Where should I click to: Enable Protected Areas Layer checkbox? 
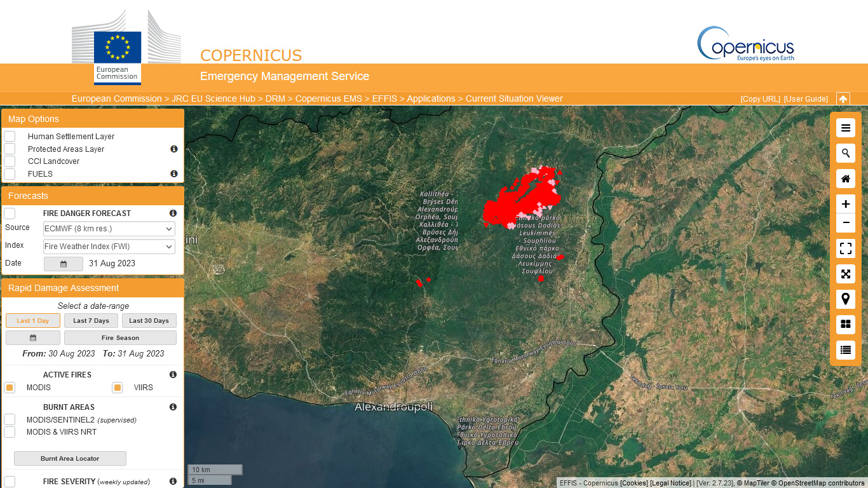click(10, 149)
